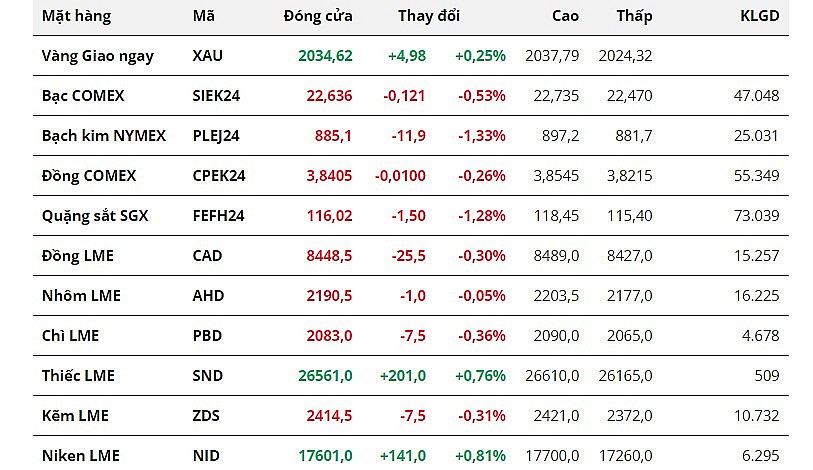Click the Chì LME code PBD
Viewport: 813px width, 470px height.
point(207,336)
